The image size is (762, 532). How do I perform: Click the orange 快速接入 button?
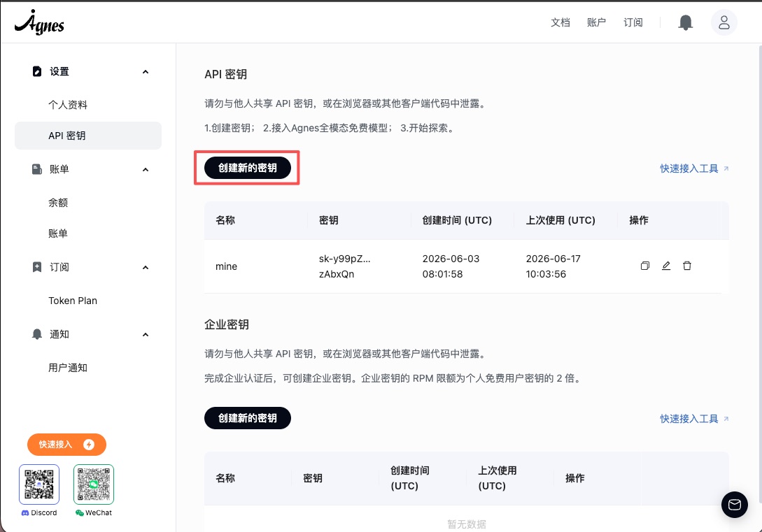[66, 445]
